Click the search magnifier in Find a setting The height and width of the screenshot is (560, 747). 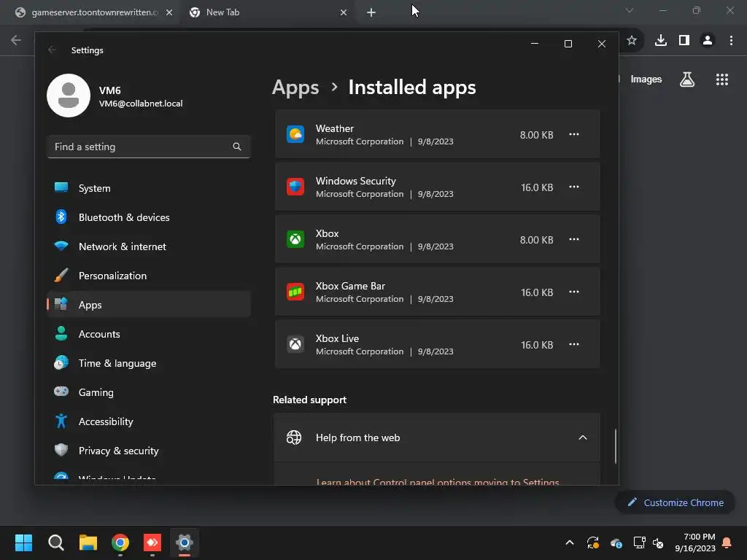coord(237,147)
